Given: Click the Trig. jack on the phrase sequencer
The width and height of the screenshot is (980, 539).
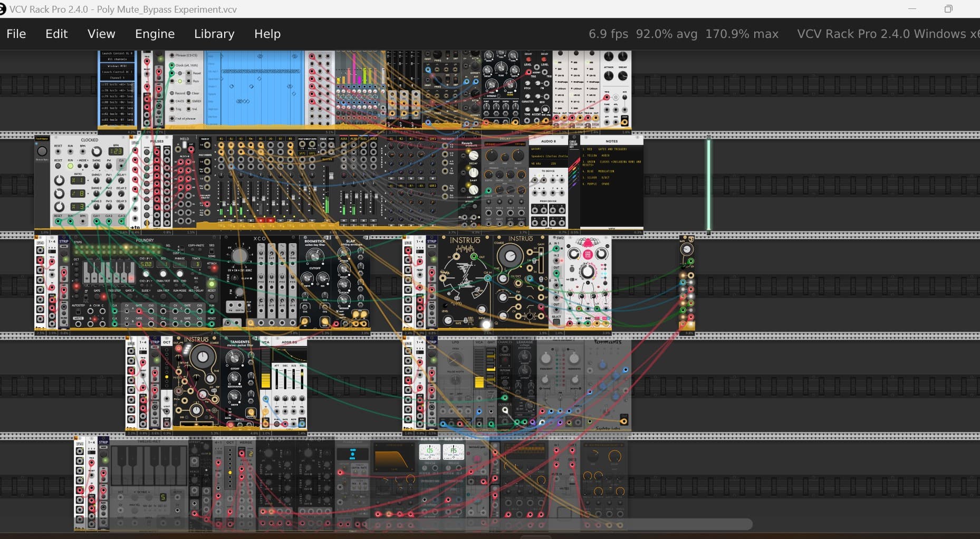Looking at the screenshot, I should (171, 109).
